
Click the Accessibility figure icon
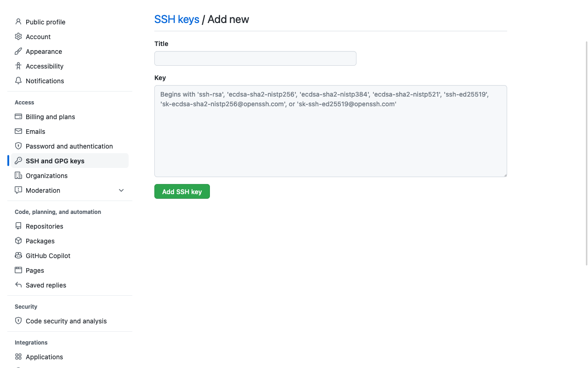point(18,66)
